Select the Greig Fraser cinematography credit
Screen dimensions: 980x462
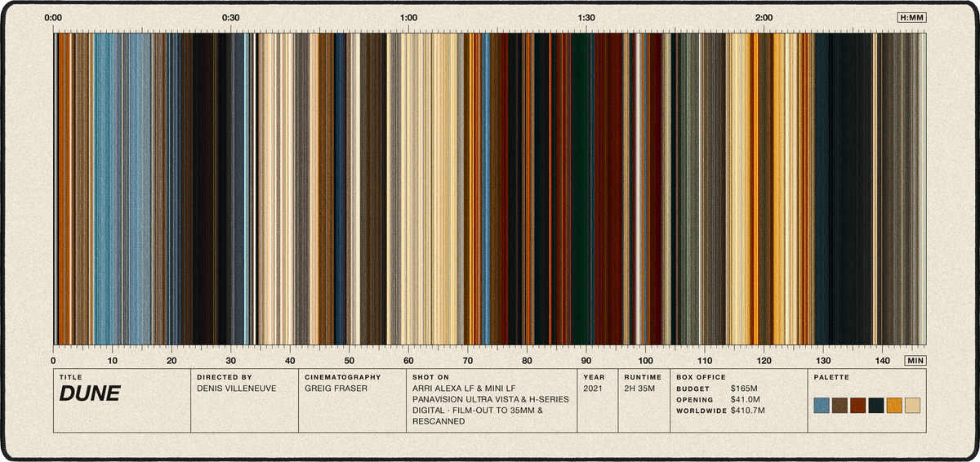click(335, 389)
